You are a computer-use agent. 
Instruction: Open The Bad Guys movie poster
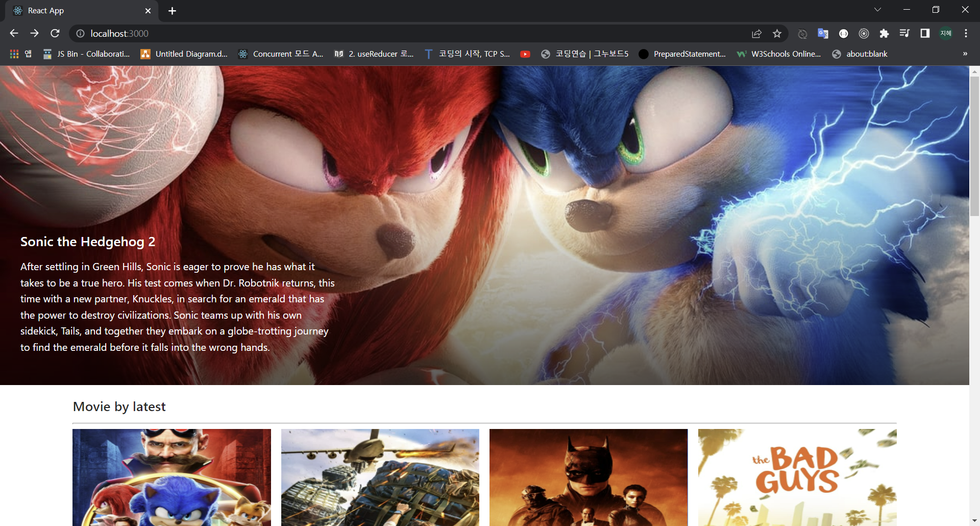(x=797, y=477)
